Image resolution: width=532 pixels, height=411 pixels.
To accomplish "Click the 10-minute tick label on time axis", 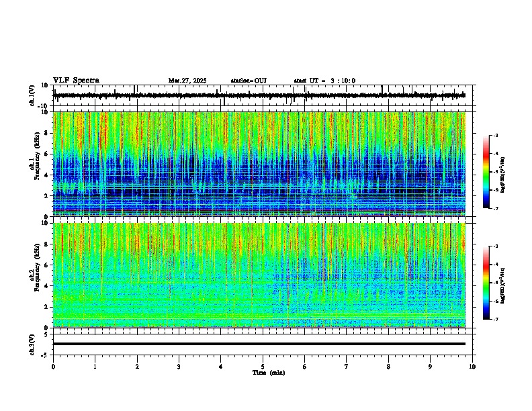I will click(x=472, y=367).
